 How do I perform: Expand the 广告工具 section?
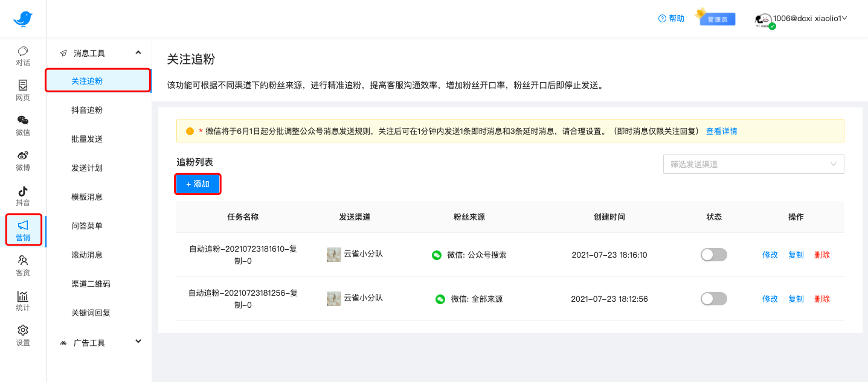click(x=98, y=341)
